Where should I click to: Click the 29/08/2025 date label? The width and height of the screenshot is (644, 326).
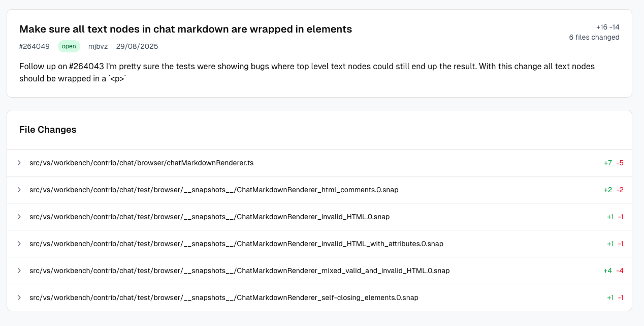click(x=137, y=46)
